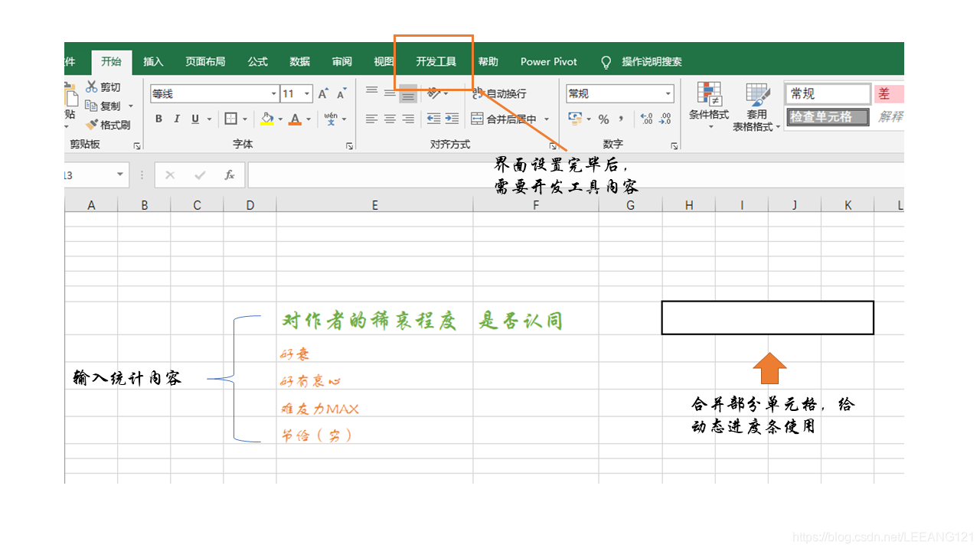Open the phonetic guide (wén) tool

click(331, 119)
